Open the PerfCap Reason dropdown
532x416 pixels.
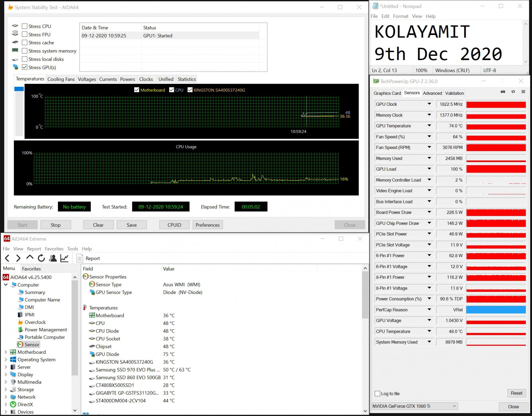[x=429, y=310]
